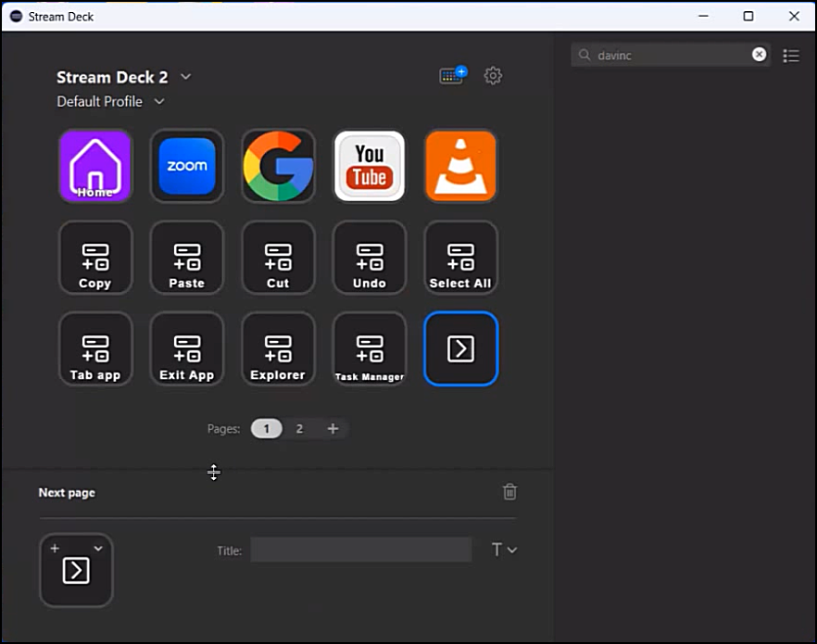This screenshot has width=817, height=644.
Task: Select the Paste hotkey key
Action: tap(187, 258)
